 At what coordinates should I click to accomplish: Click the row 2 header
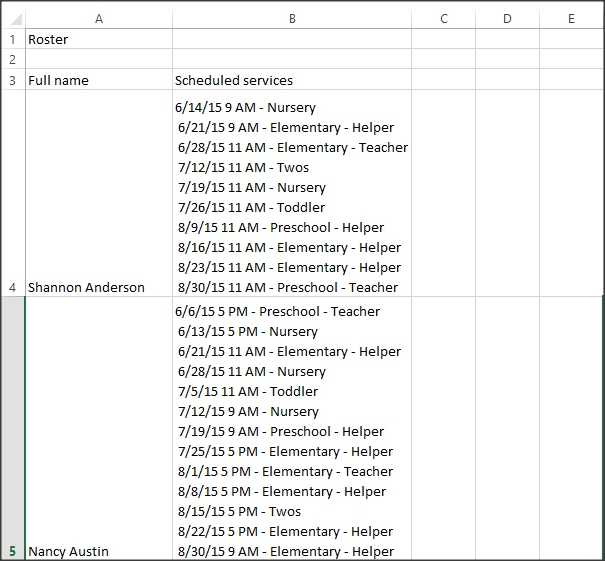[x=12, y=60]
